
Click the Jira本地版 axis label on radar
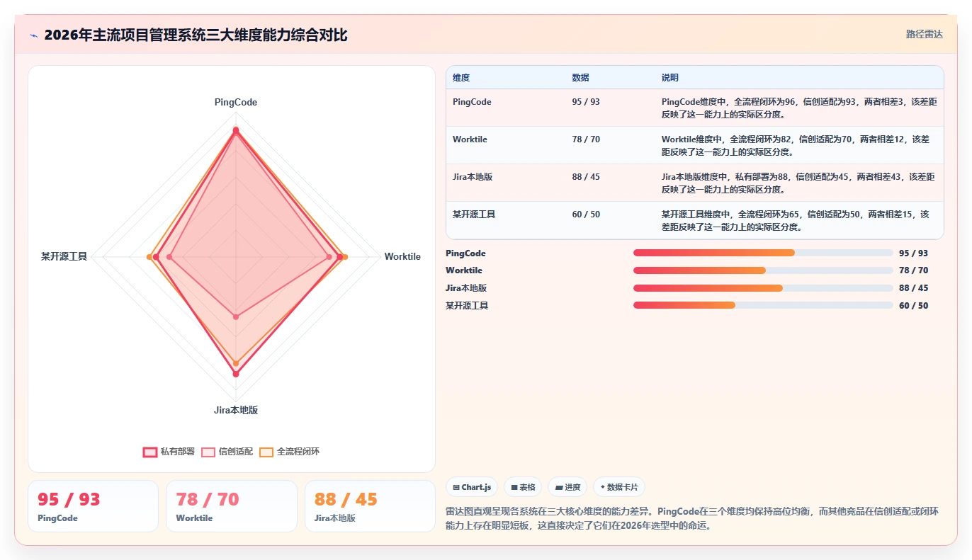coord(236,410)
